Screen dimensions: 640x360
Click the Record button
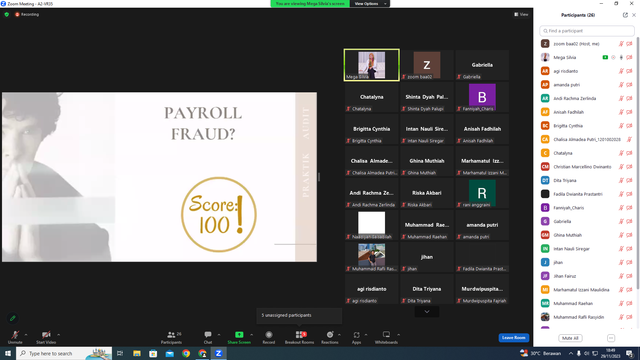tap(269, 337)
